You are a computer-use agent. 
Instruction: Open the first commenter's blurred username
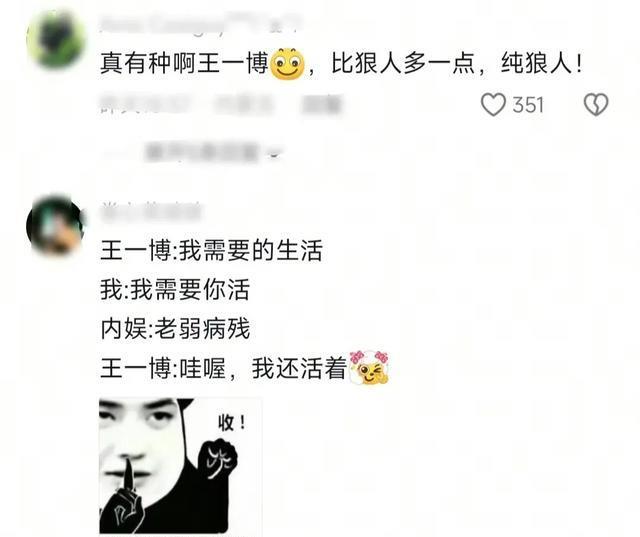(200, 24)
